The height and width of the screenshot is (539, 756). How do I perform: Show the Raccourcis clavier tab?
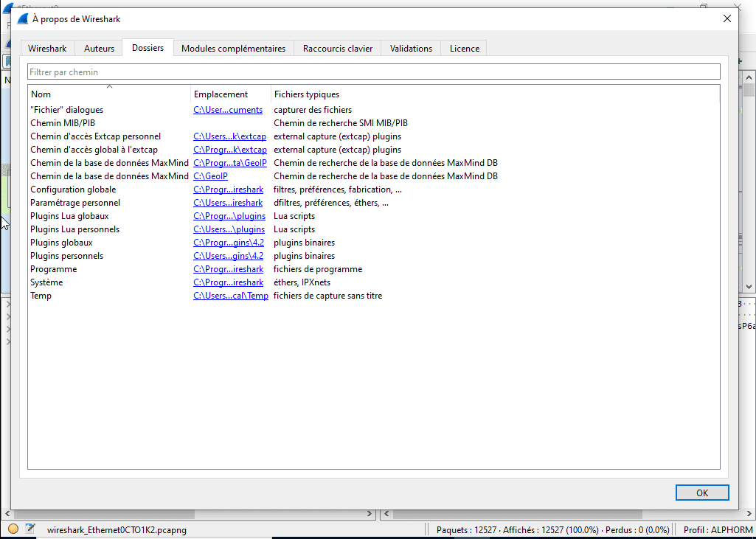point(338,48)
